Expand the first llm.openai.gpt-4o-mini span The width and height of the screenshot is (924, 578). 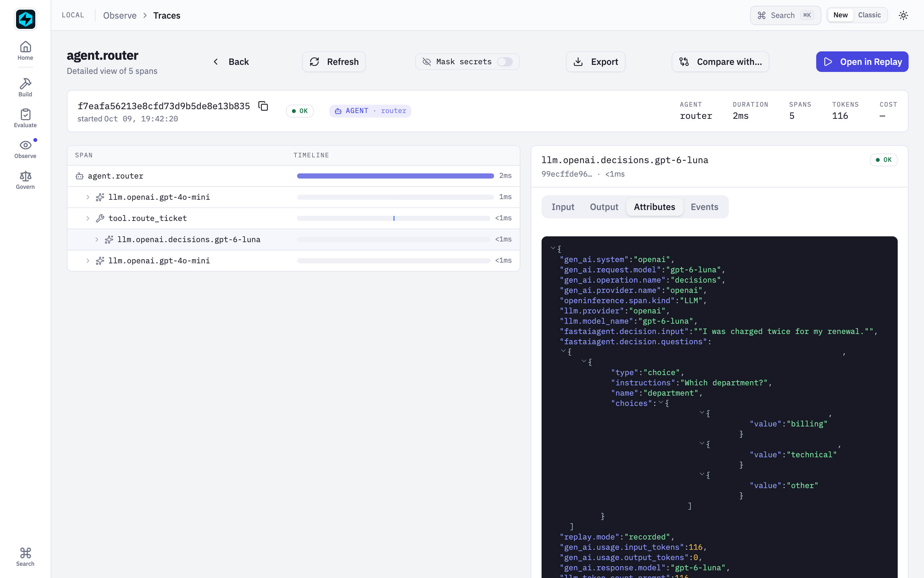[x=88, y=197]
